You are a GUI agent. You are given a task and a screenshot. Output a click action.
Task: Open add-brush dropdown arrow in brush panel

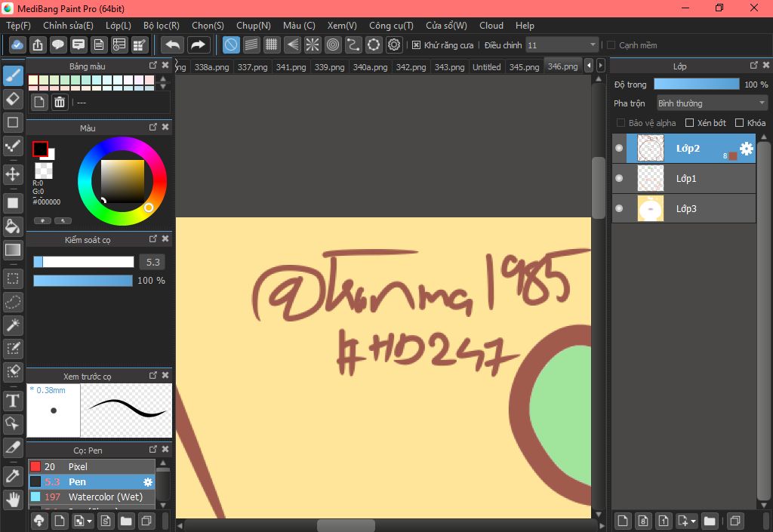(89, 521)
